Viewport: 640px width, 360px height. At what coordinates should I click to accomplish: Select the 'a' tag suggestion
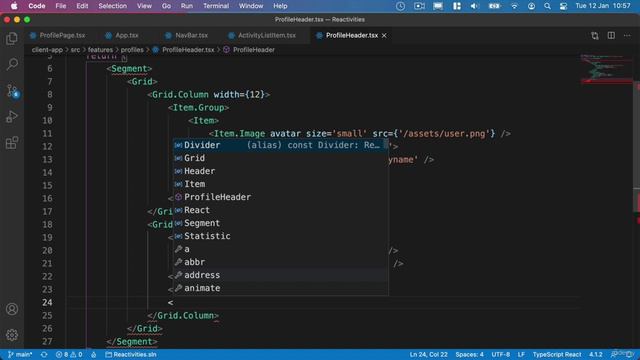tap(280, 249)
